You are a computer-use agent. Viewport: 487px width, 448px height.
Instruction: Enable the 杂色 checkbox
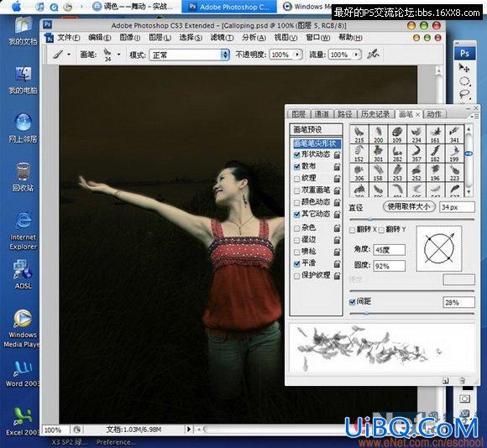(296, 228)
